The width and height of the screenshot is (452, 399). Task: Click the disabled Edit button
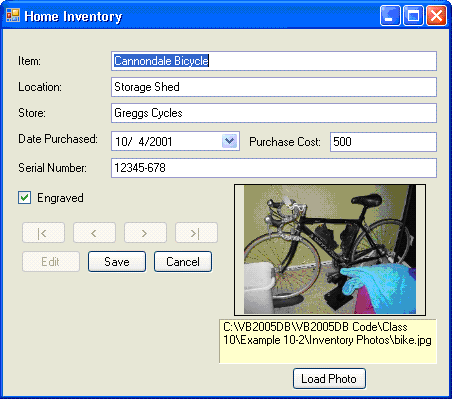(x=51, y=262)
